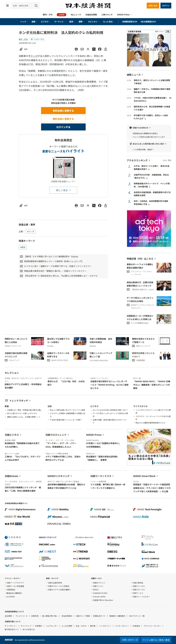Open the 朝刊・夕刊 menu item
176x644 pixels.
[x=48, y=15]
